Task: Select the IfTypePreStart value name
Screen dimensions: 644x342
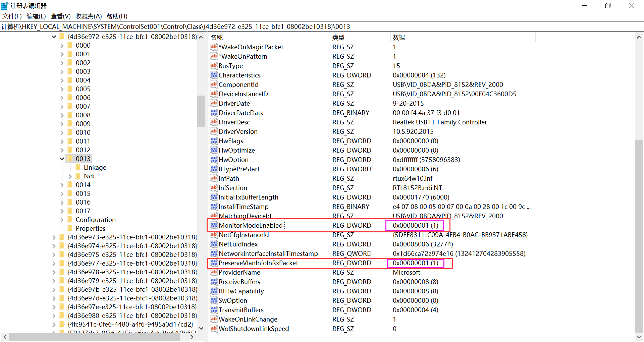Action: click(239, 169)
